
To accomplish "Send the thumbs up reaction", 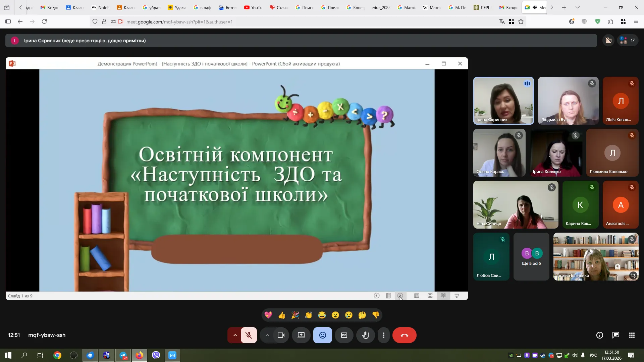I will point(281,315).
